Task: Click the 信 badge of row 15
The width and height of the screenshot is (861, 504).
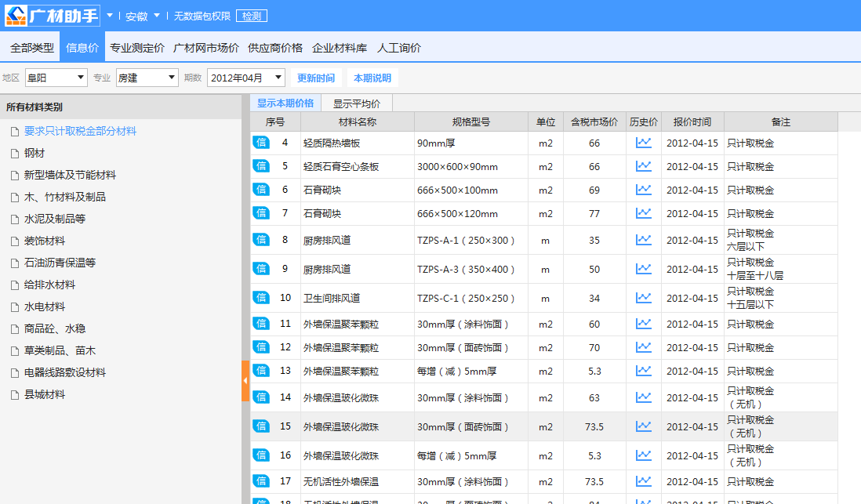Action: click(261, 426)
